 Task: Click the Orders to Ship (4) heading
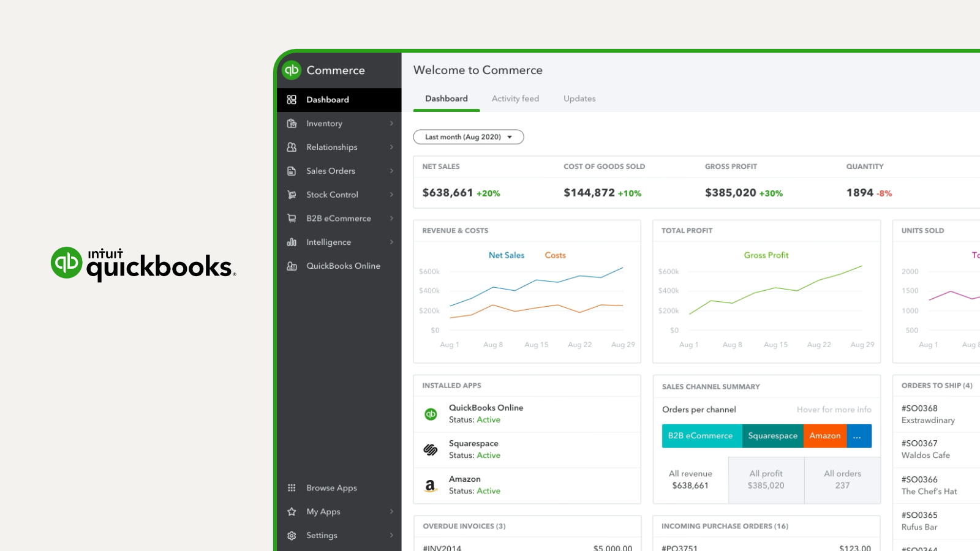tap(937, 386)
